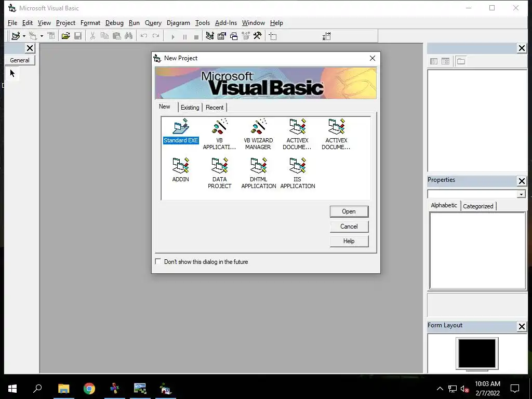Click the monitor preview in Form Layout
This screenshot has height=399, width=532.
tap(477, 353)
